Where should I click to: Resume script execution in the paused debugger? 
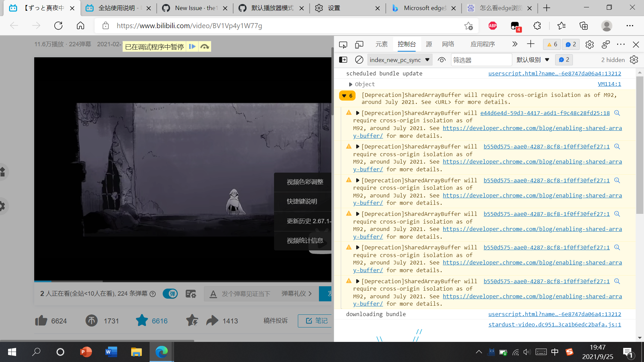click(192, 46)
